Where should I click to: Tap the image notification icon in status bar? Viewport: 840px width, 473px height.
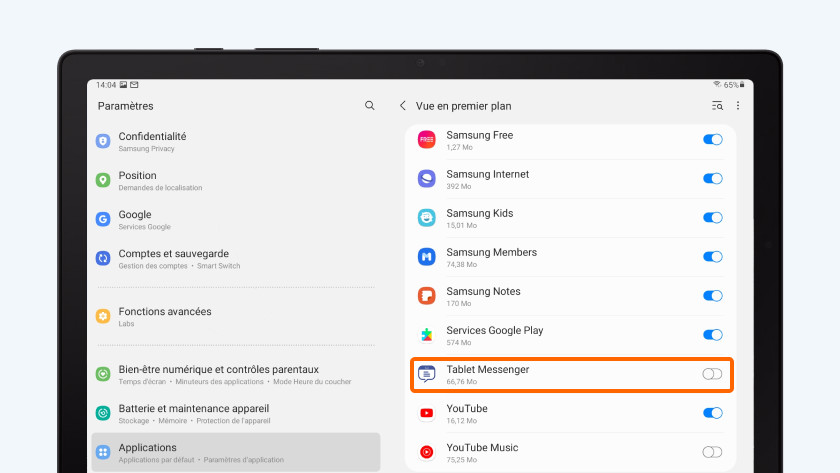[123, 85]
